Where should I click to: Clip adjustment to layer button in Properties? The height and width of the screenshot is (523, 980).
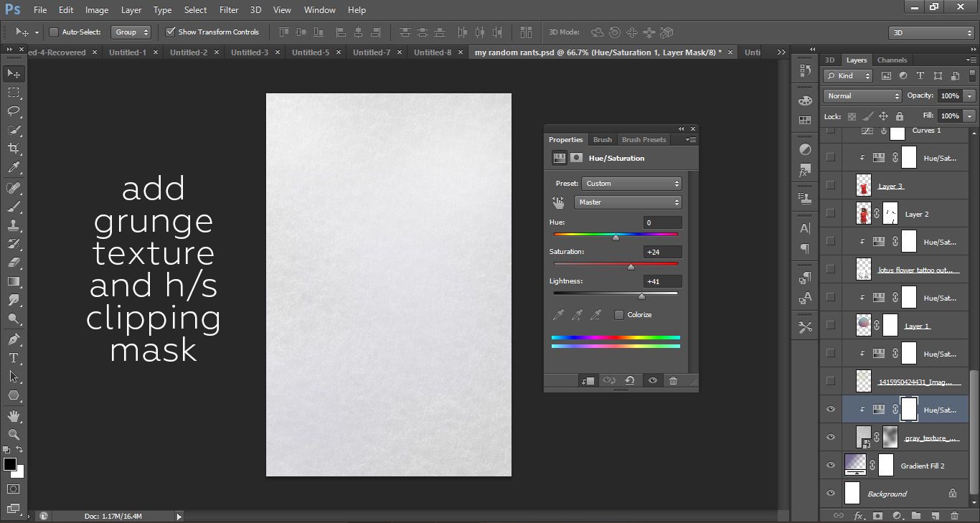tap(588, 381)
